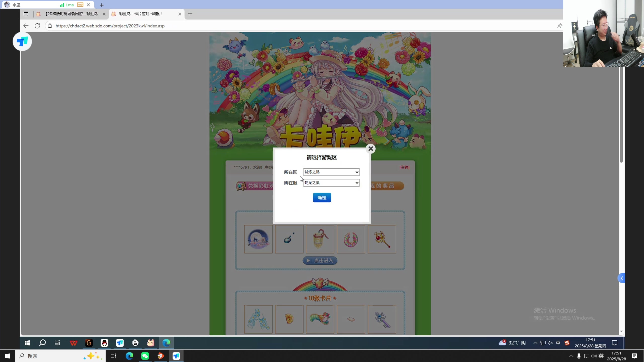This screenshot has height=362, width=644.
Task: Select the silver key wand prize thumbnail
Action: (x=382, y=319)
